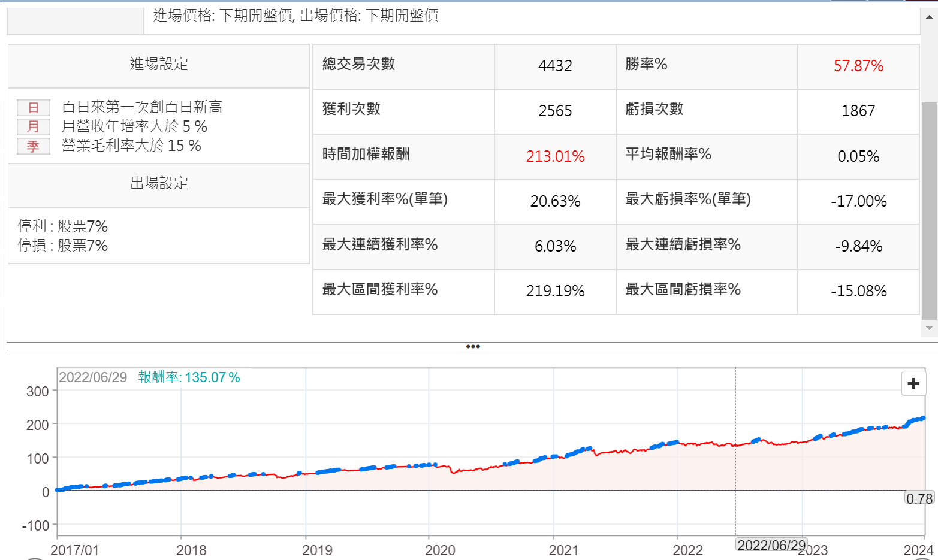Select the 進場設定 header
938x560 pixels.
159,64
